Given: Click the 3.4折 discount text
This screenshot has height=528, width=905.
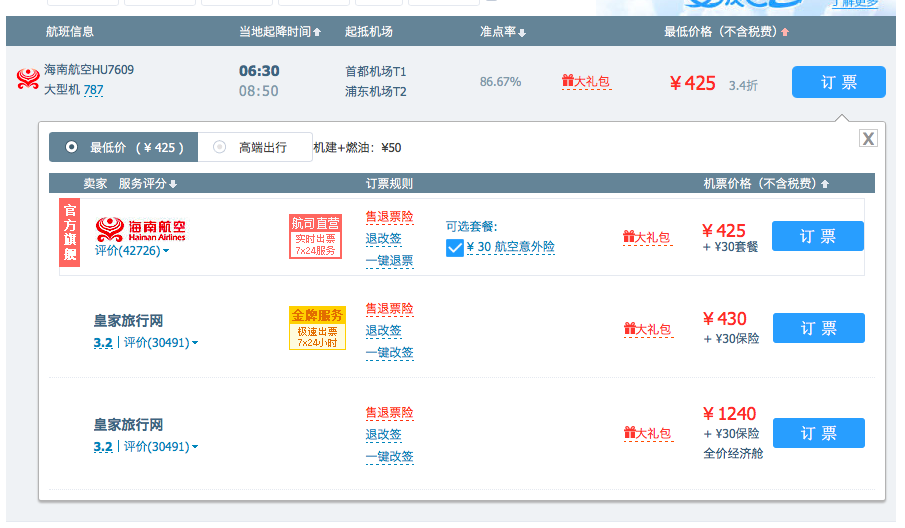Looking at the screenshot, I should 743,86.
